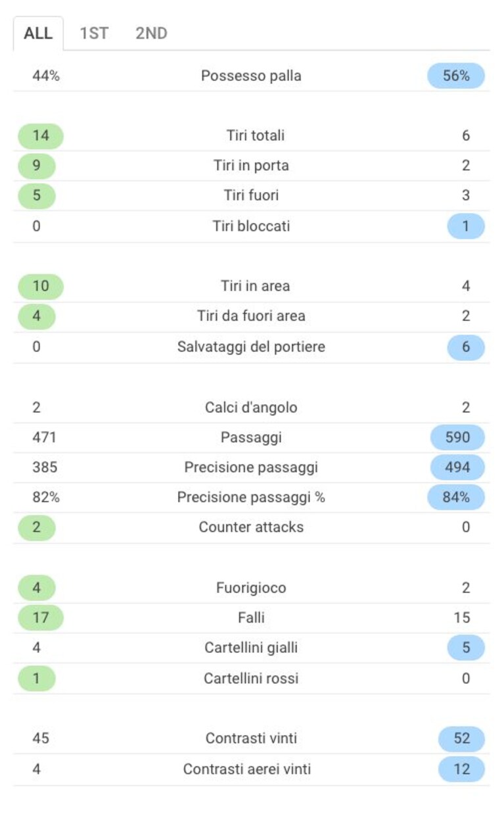The width and height of the screenshot is (504, 814).
Task: Click the Tiri in porta row label
Action: tap(251, 166)
